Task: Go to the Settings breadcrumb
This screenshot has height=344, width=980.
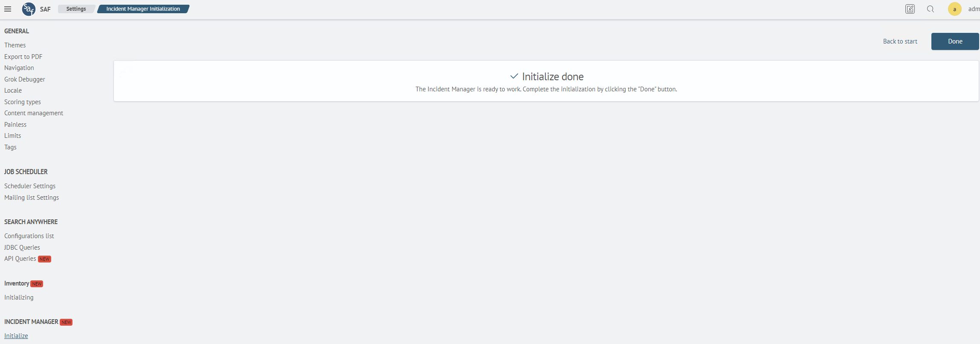Action: [76, 9]
